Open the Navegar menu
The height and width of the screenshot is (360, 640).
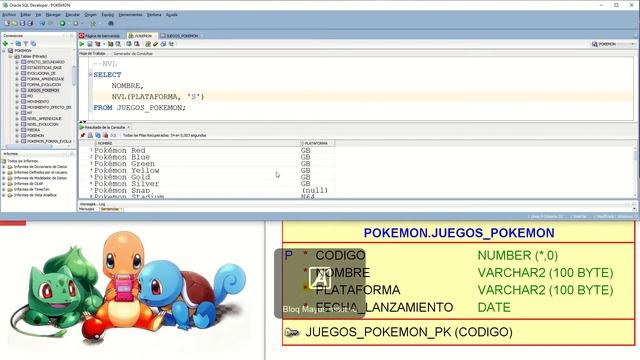tap(53, 15)
